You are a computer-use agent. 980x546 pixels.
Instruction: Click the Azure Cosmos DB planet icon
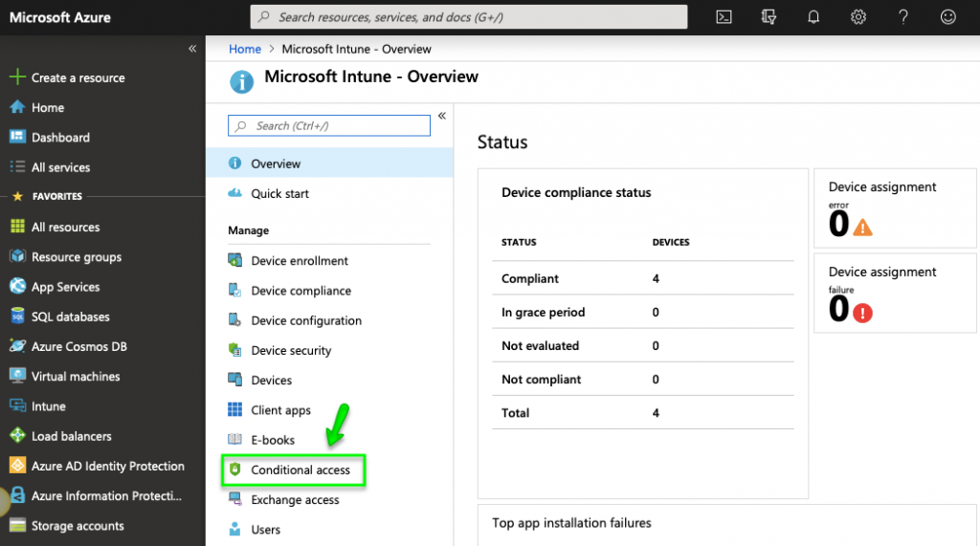pyautogui.click(x=17, y=345)
